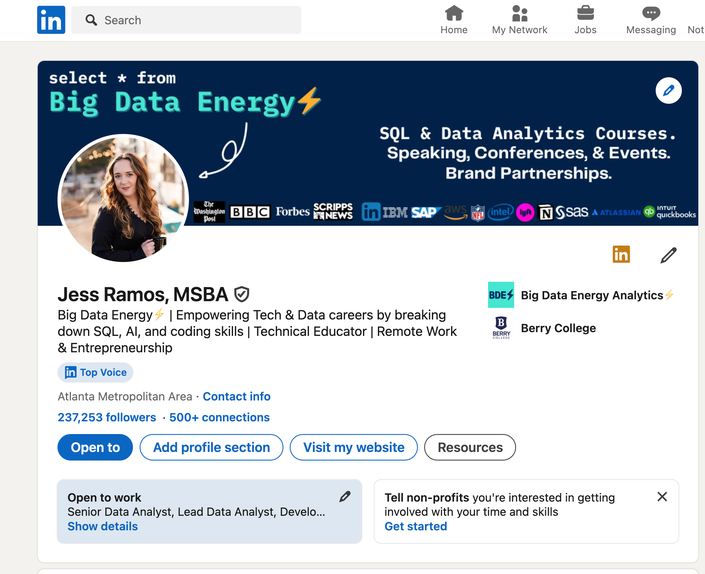This screenshot has height=574, width=705.
Task: Click the SAP logo in banner
Action: (x=425, y=212)
